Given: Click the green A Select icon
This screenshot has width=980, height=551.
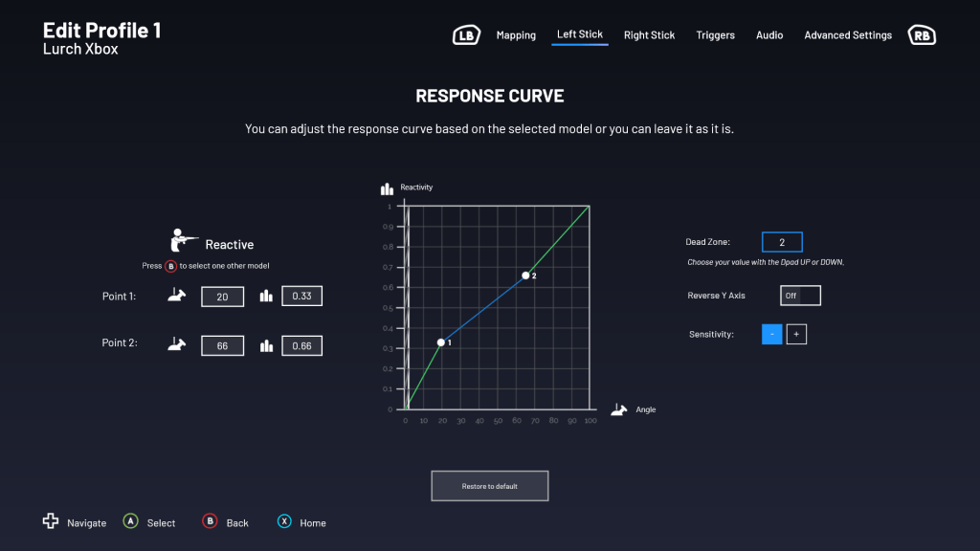Looking at the screenshot, I should click(130, 521).
